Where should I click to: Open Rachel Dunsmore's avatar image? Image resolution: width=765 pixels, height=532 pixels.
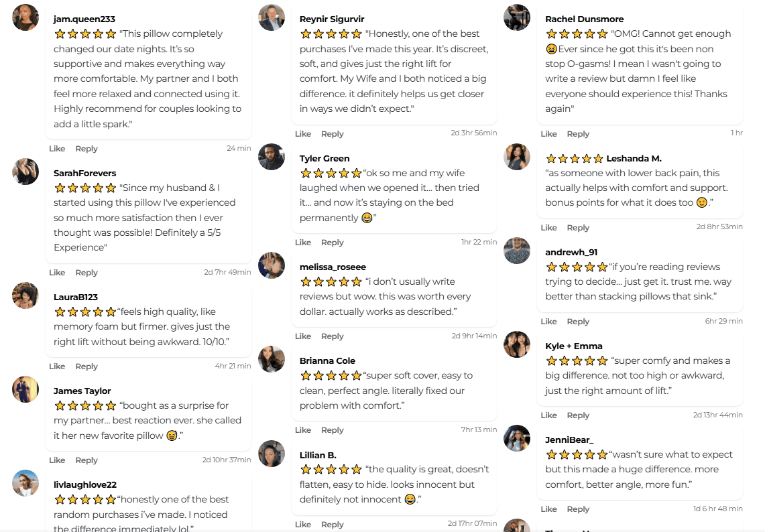click(517, 17)
